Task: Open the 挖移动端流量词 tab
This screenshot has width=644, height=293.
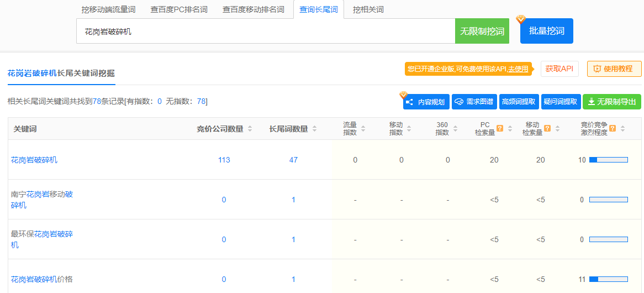Action: (108, 9)
